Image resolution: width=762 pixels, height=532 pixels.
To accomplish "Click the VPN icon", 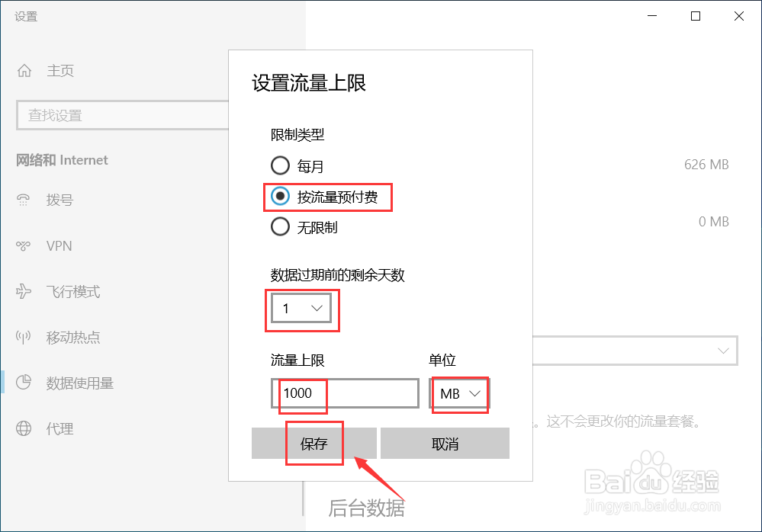I will click(24, 245).
